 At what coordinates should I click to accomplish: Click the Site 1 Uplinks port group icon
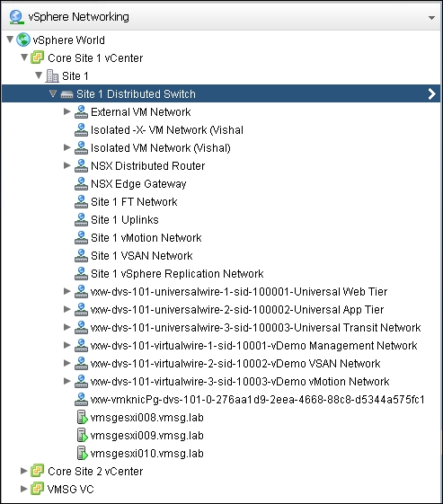(81, 219)
